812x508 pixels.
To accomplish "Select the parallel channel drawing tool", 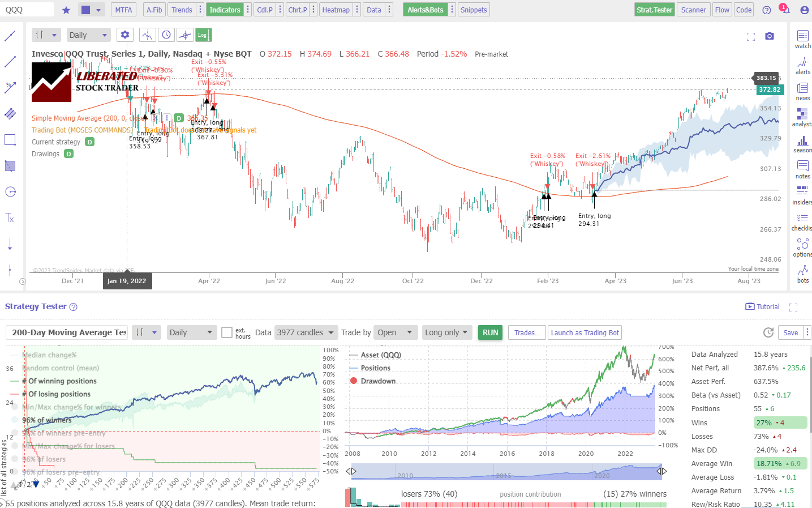I will tap(10, 113).
